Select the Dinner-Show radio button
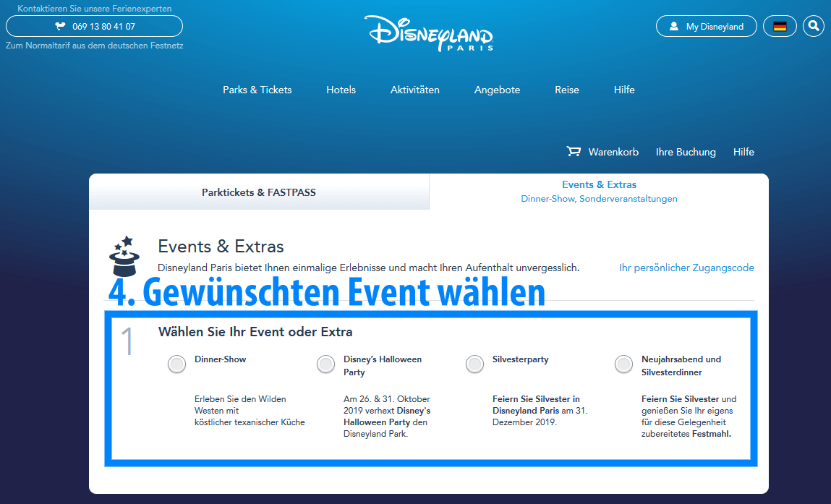The image size is (831, 504). pos(176,364)
